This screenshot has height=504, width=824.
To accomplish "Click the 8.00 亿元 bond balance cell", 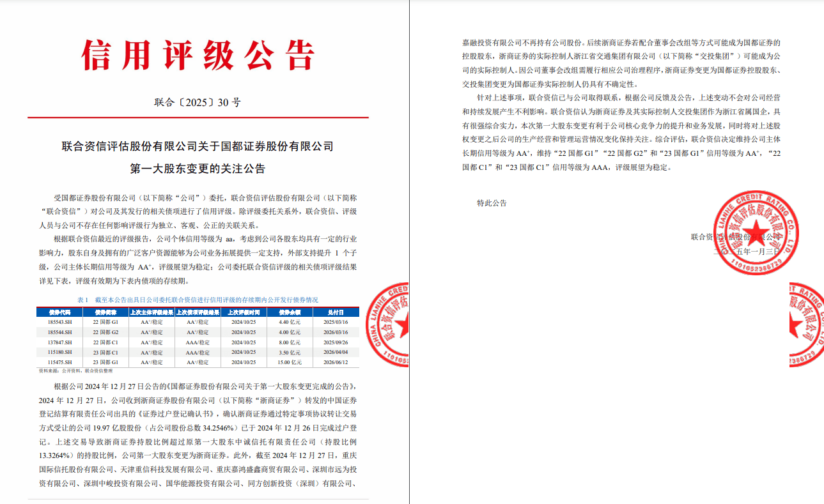I will (290, 342).
